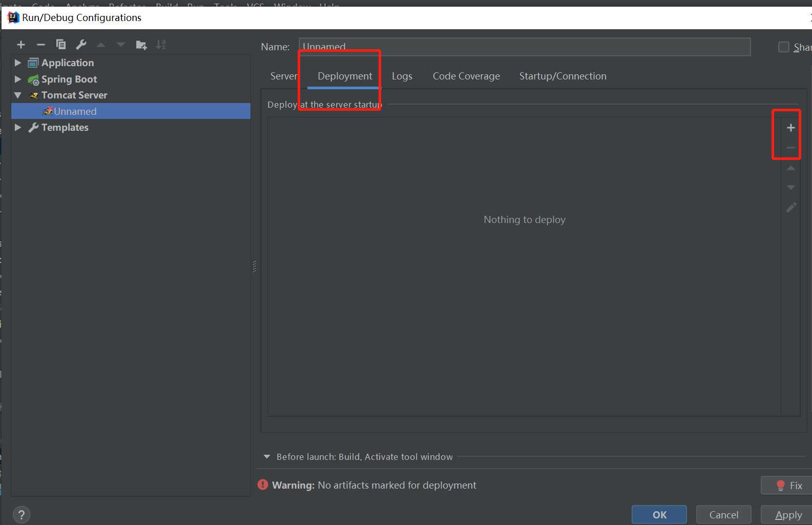Move configuration up in the list
The height and width of the screenshot is (525, 812).
click(101, 45)
